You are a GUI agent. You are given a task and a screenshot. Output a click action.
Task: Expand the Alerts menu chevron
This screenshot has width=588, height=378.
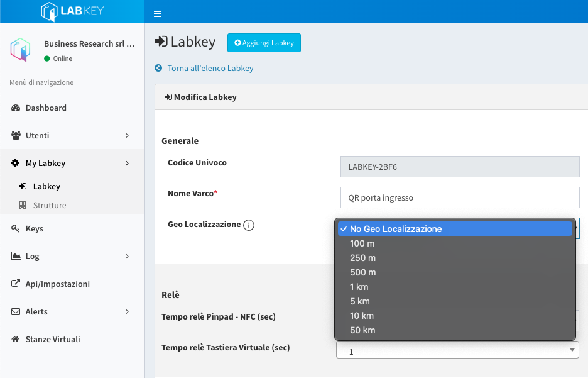pyautogui.click(x=127, y=311)
